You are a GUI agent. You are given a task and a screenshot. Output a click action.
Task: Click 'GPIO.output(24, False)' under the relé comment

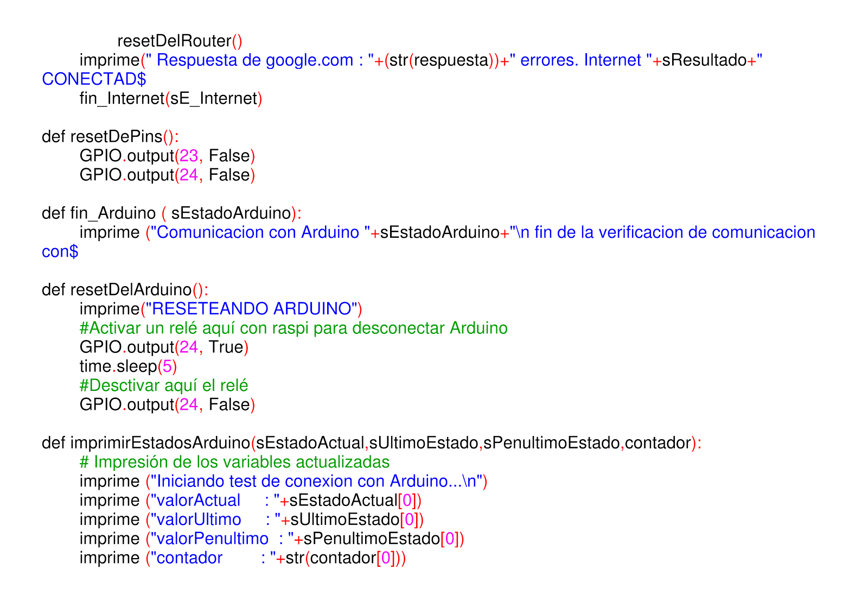pyautogui.click(x=167, y=405)
